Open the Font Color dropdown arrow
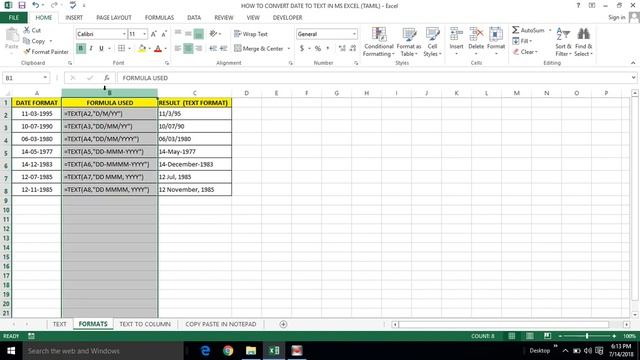Viewport: 640px width, 360px height. (165, 49)
